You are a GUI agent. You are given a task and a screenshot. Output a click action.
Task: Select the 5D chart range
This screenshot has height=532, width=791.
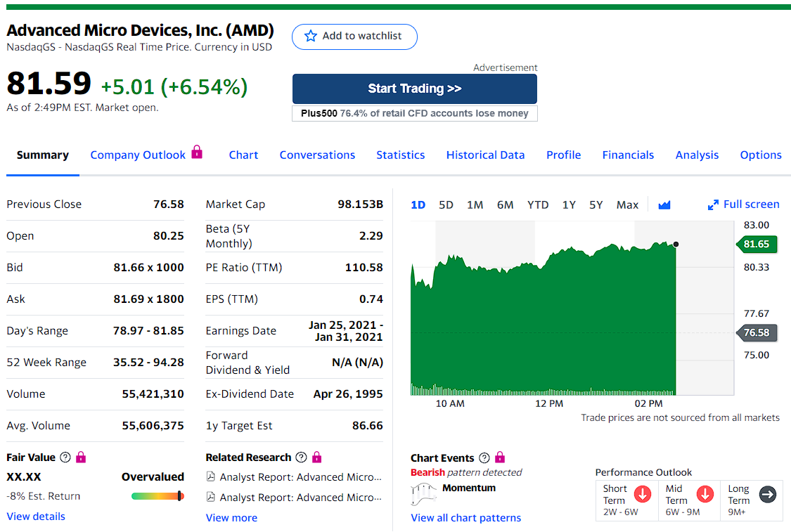(x=446, y=205)
